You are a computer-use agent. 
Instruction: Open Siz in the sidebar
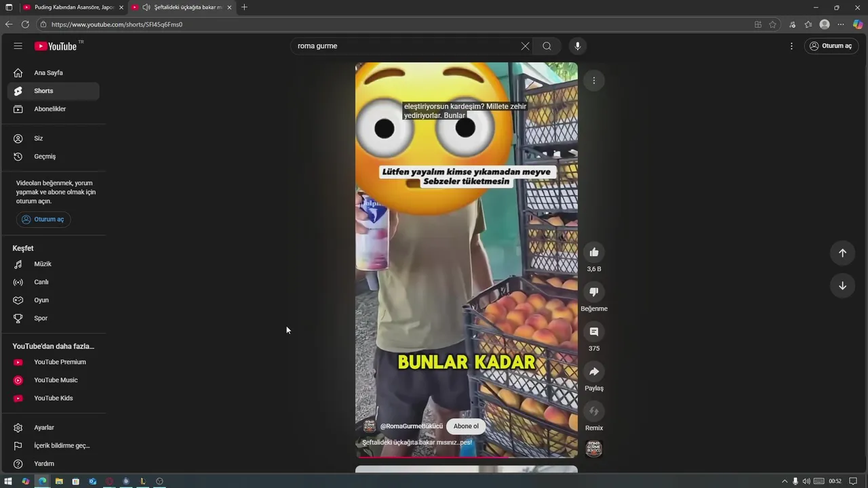(54, 138)
